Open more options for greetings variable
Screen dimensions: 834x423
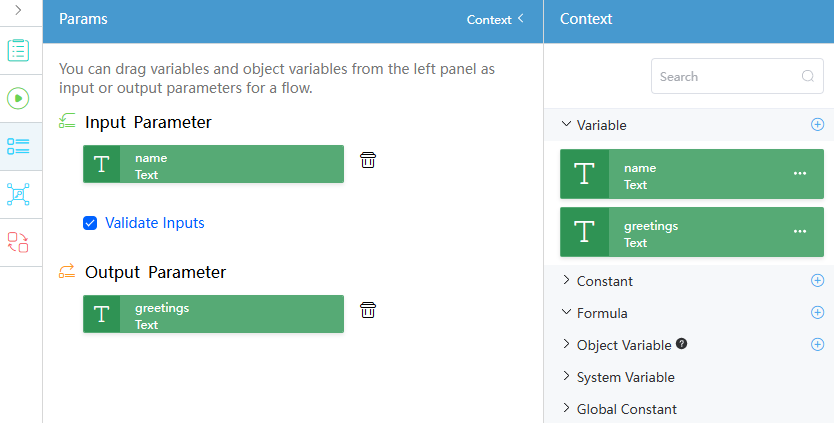coord(800,231)
